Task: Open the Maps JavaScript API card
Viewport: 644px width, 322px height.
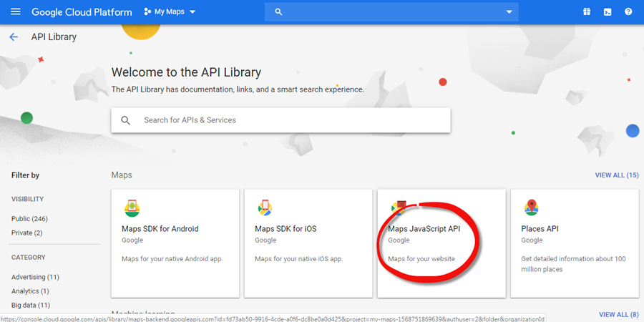Action: click(441, 243)
